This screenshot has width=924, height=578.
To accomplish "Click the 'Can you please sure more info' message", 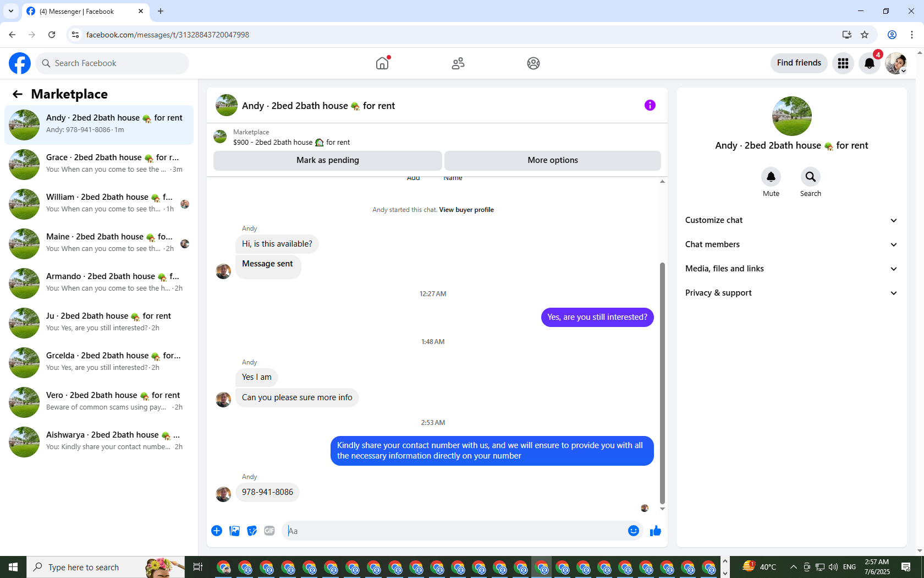I will pyautogui.click(x=297, y=397).
